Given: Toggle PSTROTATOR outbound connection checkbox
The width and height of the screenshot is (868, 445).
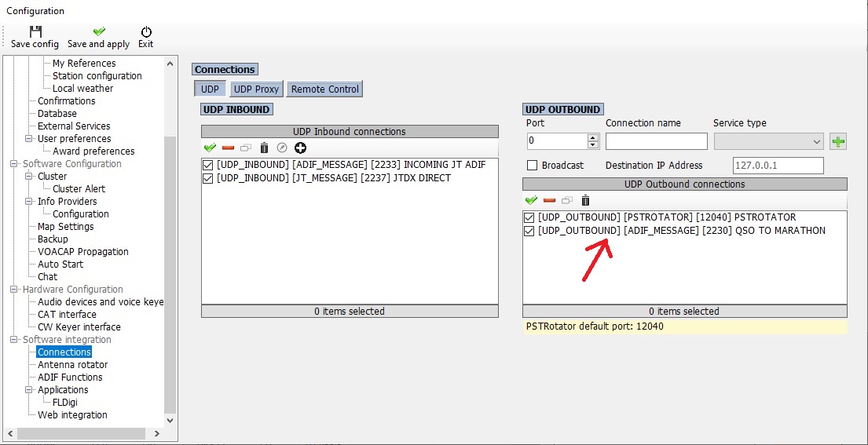Looking at the screenshot, I should [x=529, y=217].
